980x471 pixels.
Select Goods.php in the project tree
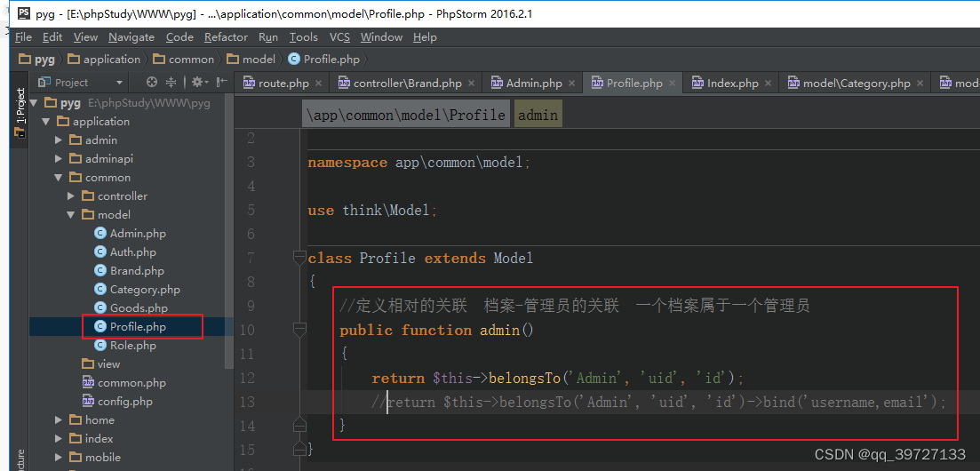click(139, 307)
